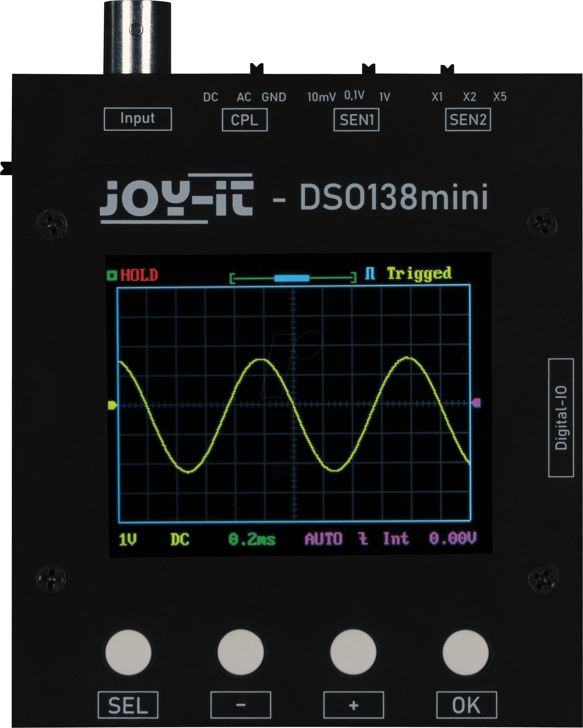Click the Trigged status text
The image size is (583, 728).
click(x=419, y=274)
